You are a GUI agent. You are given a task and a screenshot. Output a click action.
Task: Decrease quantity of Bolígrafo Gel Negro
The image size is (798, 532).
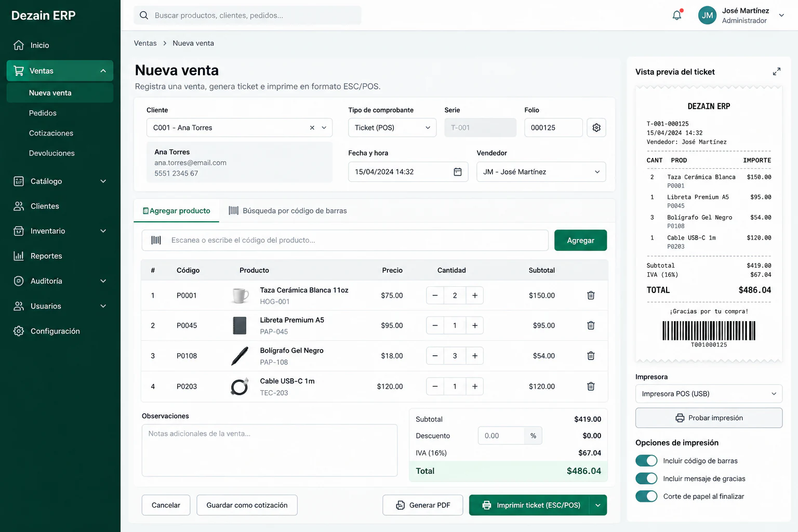point(435,356)
